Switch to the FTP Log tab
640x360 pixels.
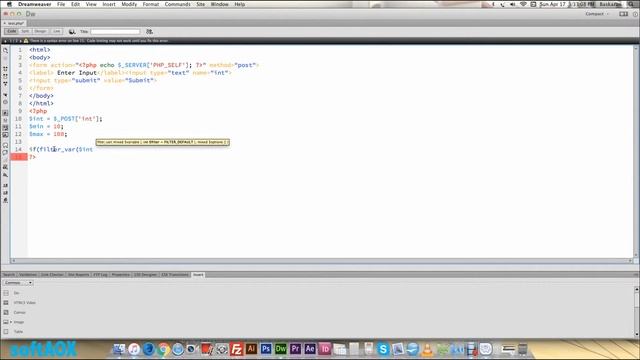pyautogui.click(x=100, y=275)
